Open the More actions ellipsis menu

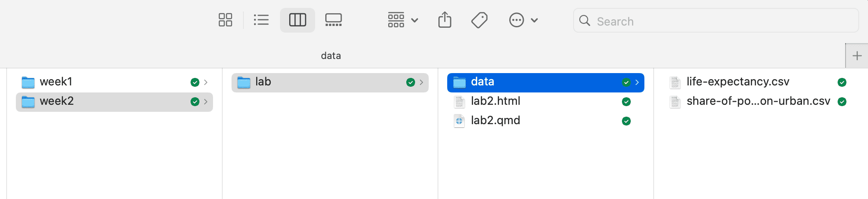click(523, 20)
